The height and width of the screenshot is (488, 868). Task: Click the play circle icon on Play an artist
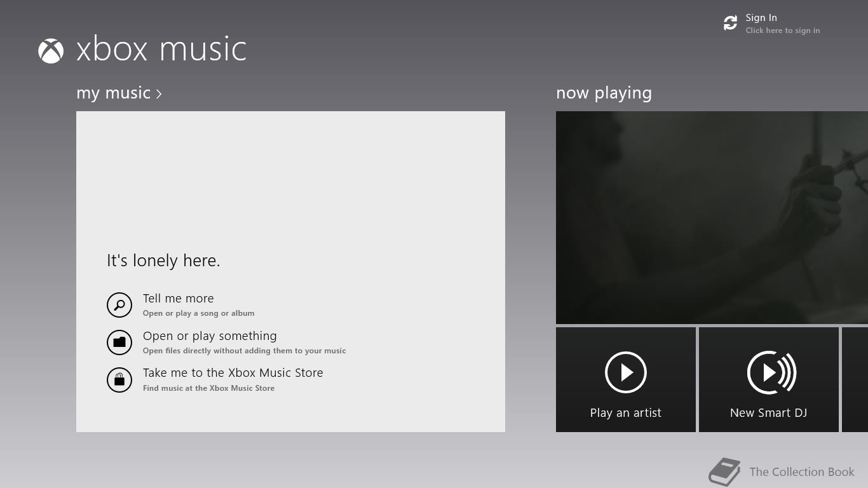coord(626,372)
